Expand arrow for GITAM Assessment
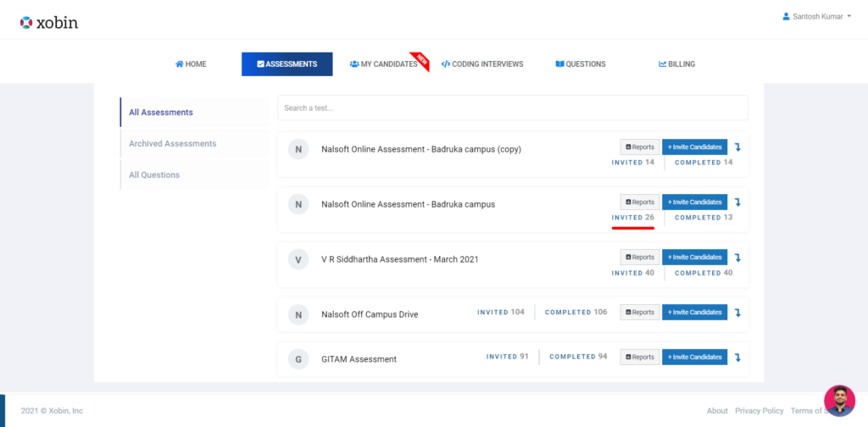This screenshot has width=868, height=427. [737, 358]
